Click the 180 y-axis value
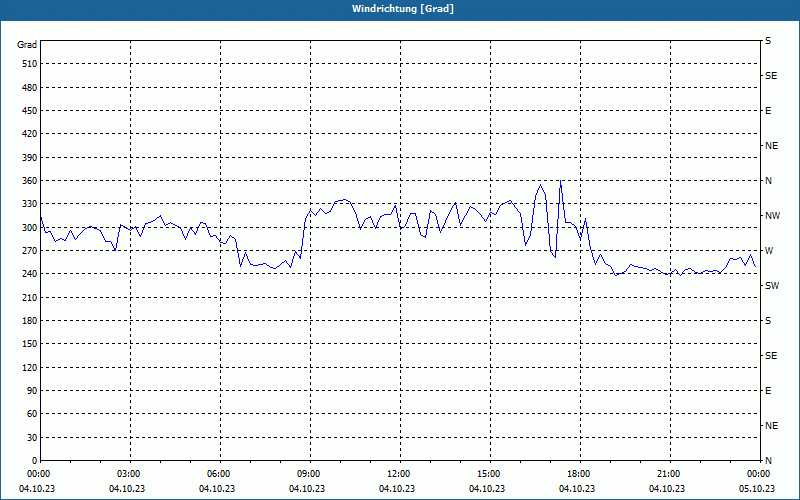This screenshot has width=800, height=500. pyautogui.click(x=30, y=321)
